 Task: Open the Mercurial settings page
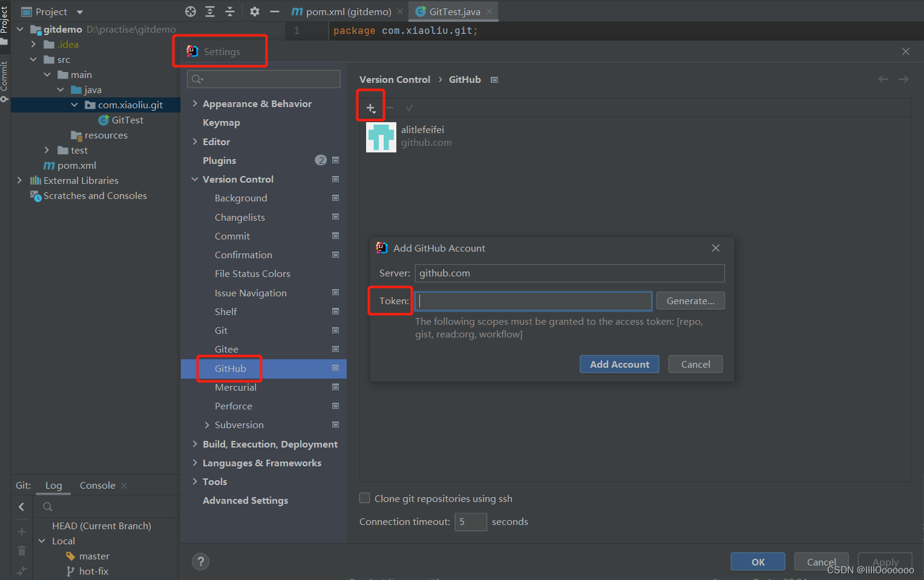point(235,387)
